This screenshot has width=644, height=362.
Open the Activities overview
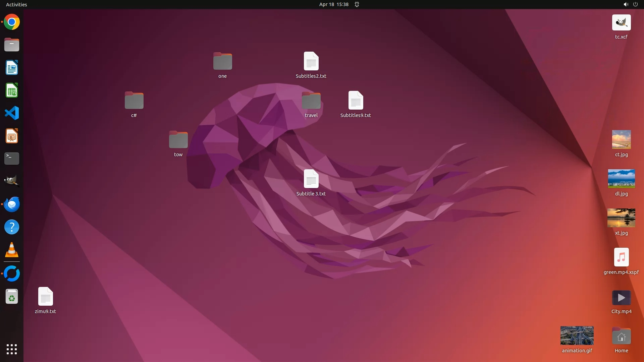16,4
